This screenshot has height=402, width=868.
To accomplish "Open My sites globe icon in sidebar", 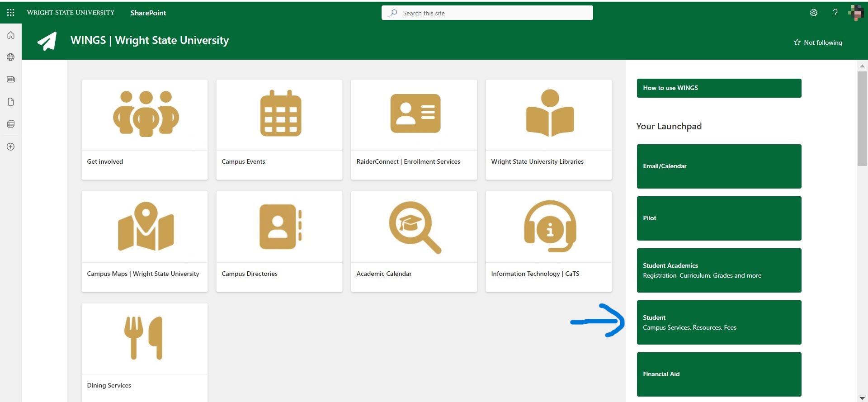I will (x=11, y=57).
